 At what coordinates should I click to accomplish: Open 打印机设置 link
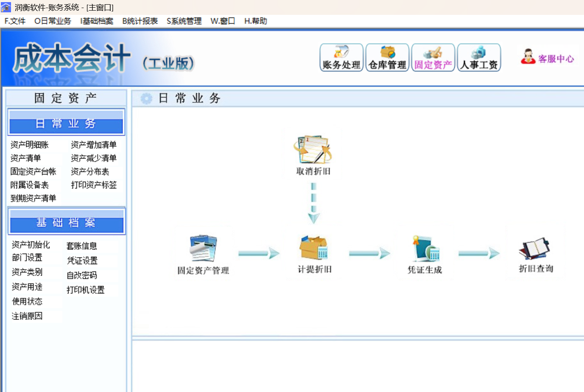click(86, 290)
